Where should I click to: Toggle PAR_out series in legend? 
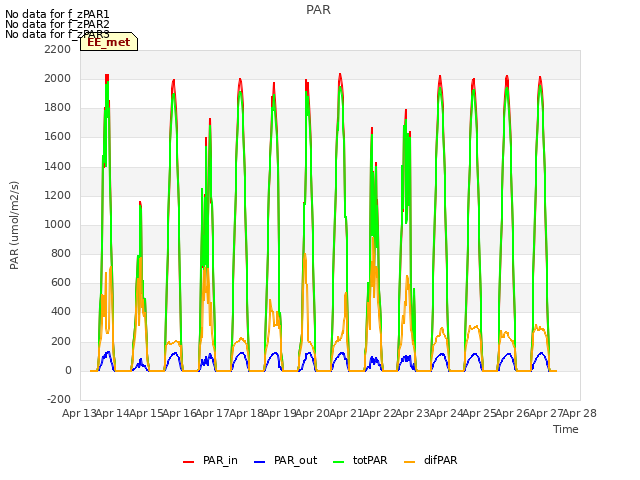285,460
